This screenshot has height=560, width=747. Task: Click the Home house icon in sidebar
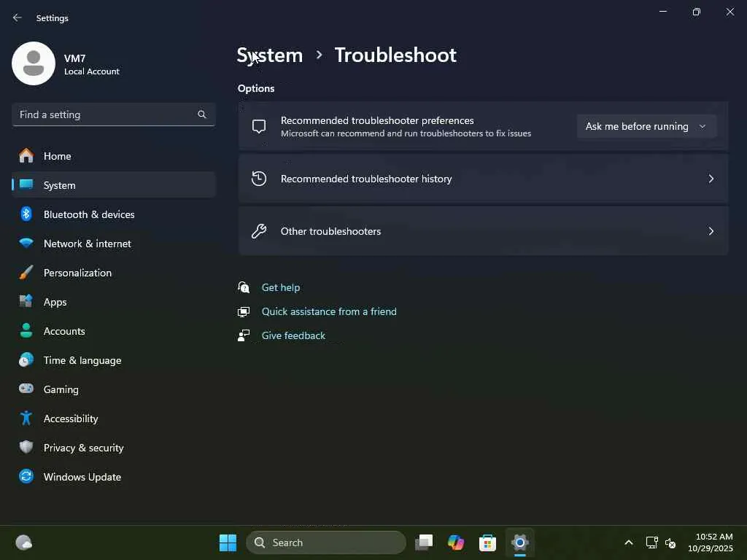pos(26,156)
